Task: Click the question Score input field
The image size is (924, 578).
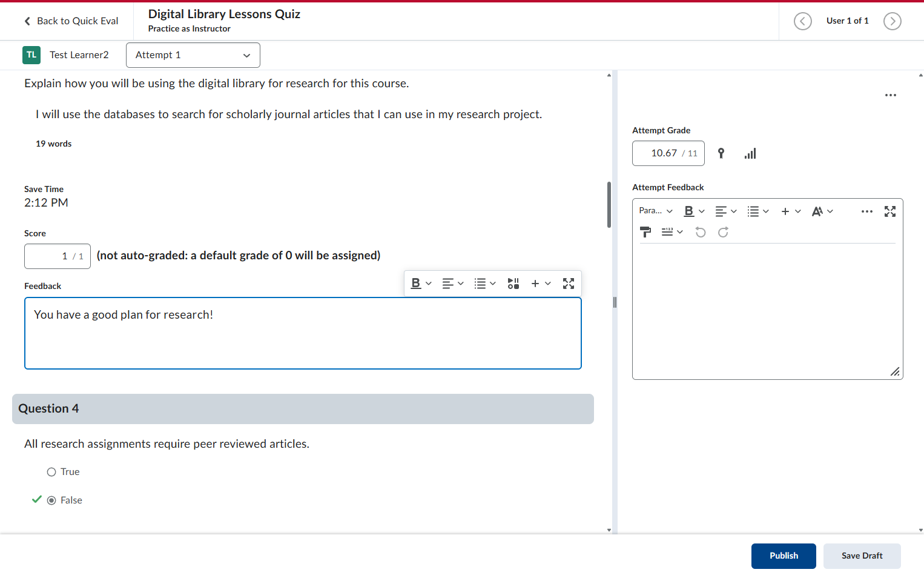Action: [58, 256]
